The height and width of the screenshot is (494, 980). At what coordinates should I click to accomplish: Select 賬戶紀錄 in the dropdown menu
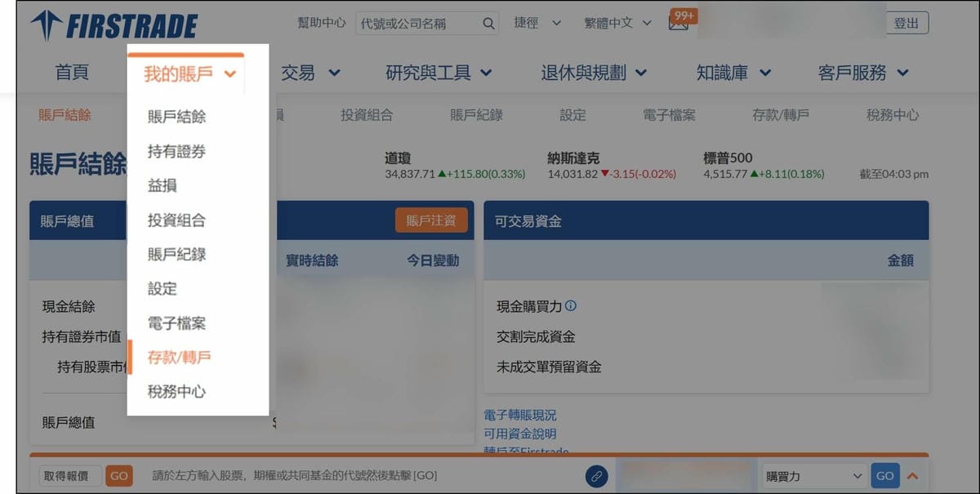pyautogui.click(x=176, y=254)
